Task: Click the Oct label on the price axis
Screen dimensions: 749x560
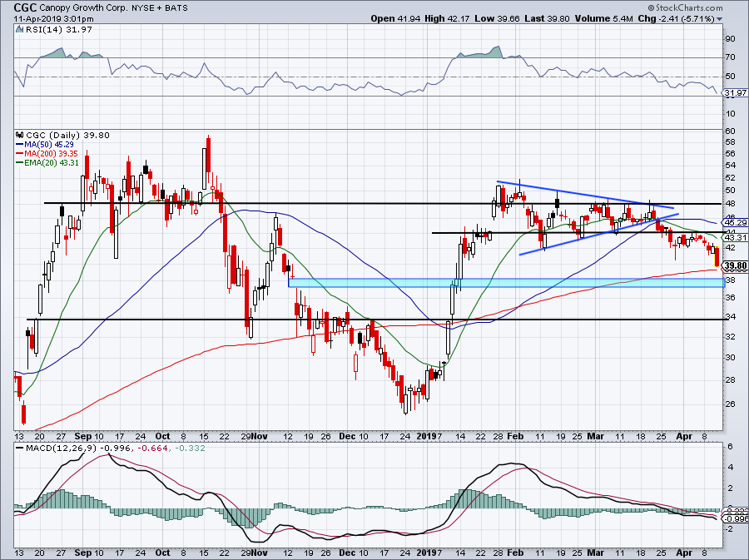Action: point(163,436)
